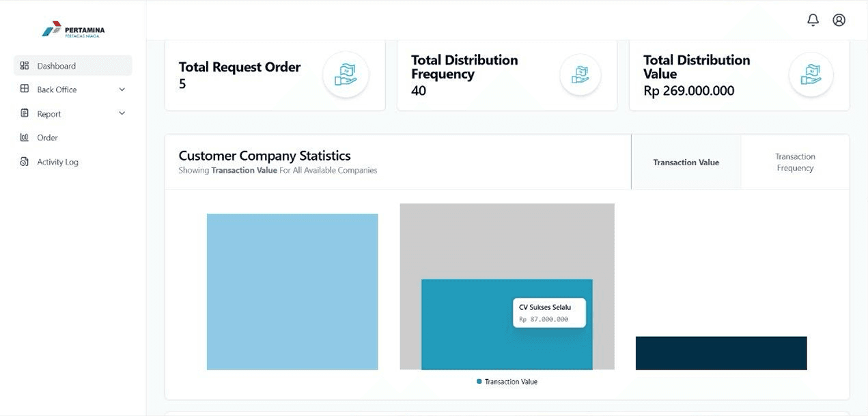Click the Back Office table icon
868x416 pixels.
coord(25,89)
